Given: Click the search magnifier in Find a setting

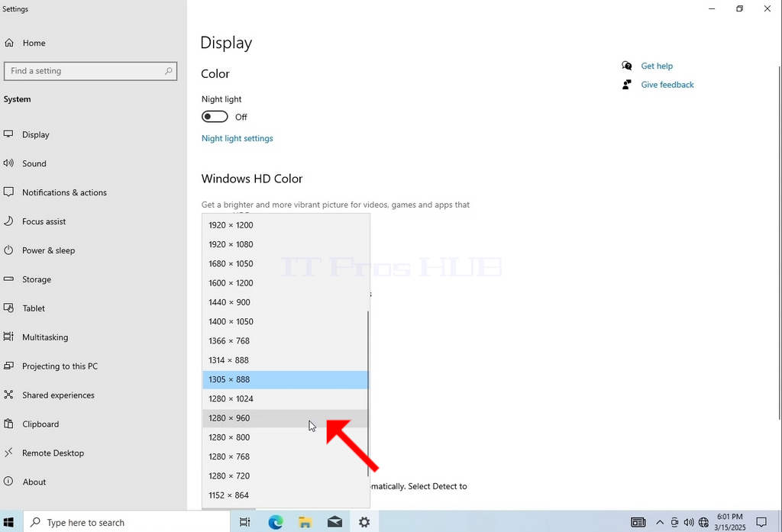Looking at the screenshot, I should click(169, 71).
